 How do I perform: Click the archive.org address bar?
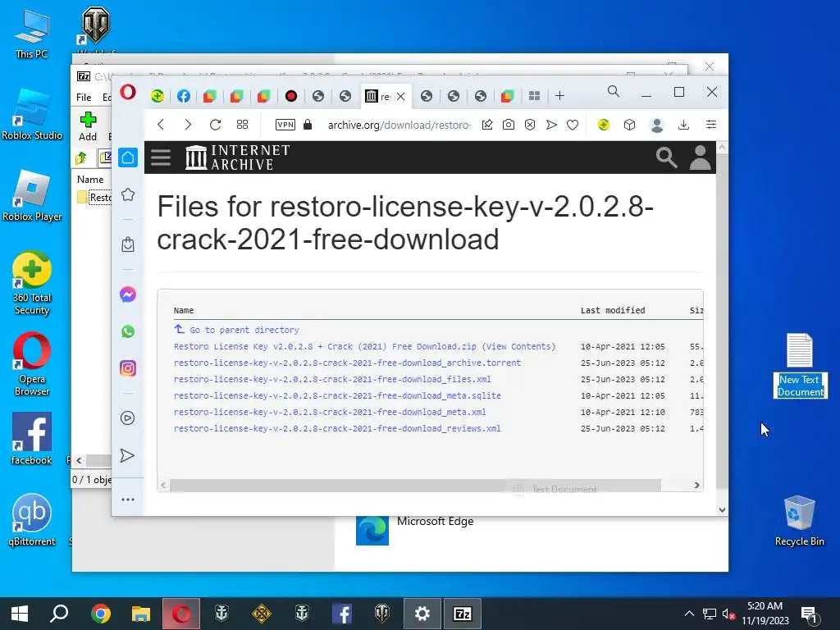click(x=399, y=125)
